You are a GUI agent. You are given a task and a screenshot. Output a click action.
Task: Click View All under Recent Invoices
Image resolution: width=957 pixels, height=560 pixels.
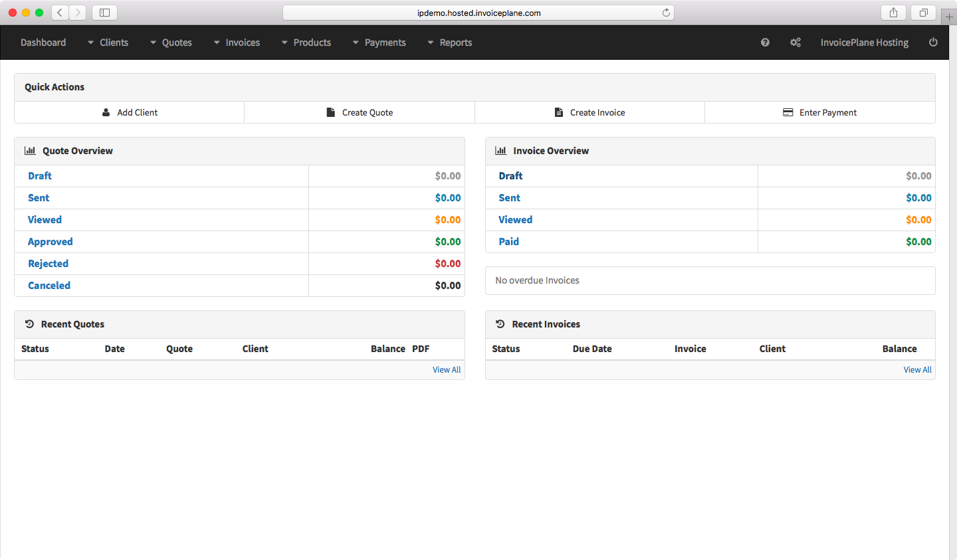(917, 369)
